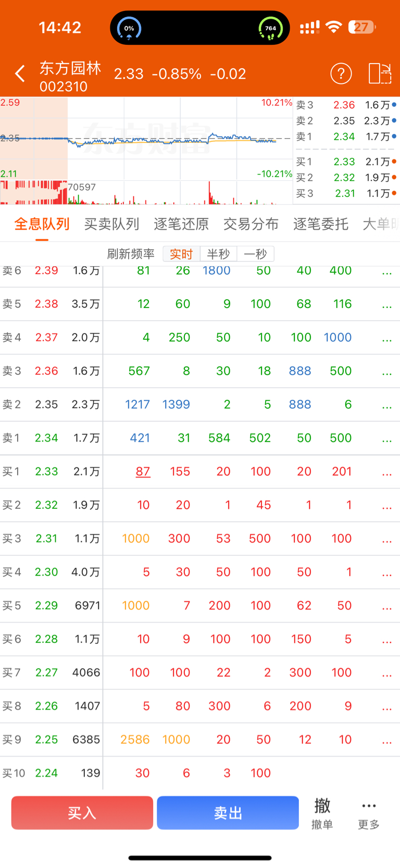Tap the volume bar chart 70597
Screen dimensions: 400x868
point(146,192)
